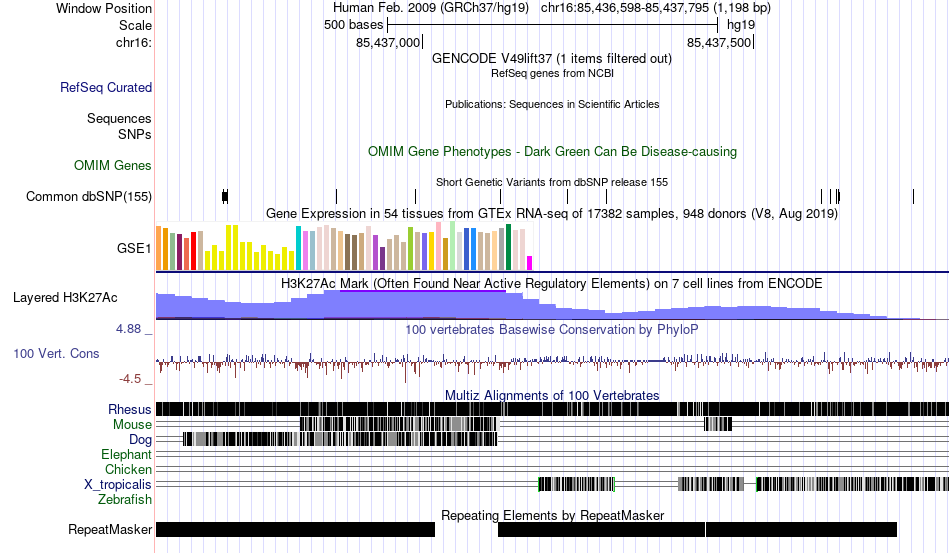The height and width of the screenshot is (553, 950).
Task: Click the chr16: base position label
Action: pyautogui.click(x=133, y=42)
